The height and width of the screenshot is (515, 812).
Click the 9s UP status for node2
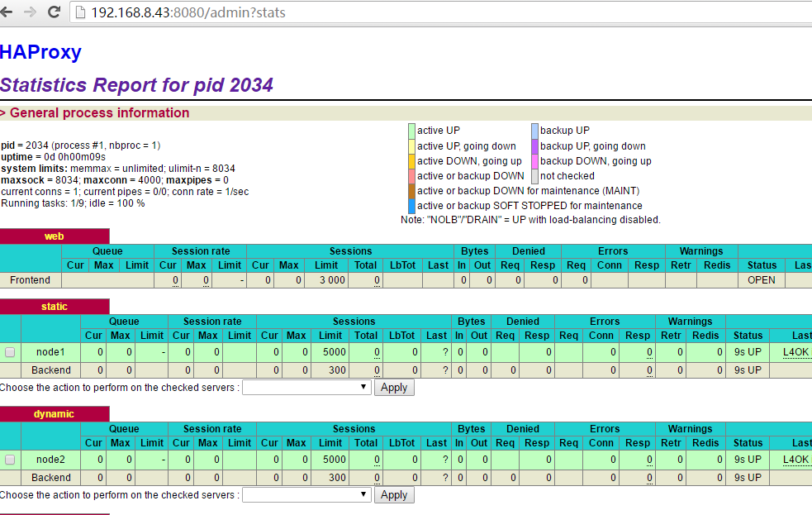(748, 460)
